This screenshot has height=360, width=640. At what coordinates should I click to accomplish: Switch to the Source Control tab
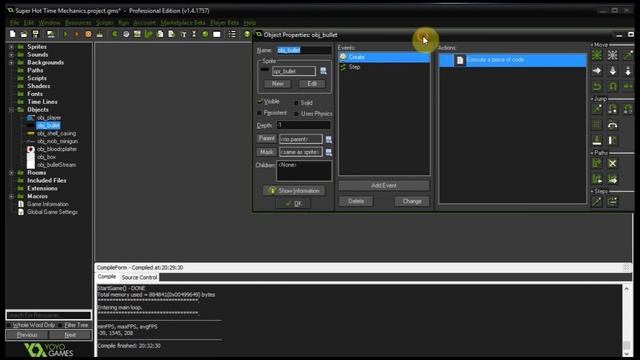pyautogui.click(x=139, y=277)
